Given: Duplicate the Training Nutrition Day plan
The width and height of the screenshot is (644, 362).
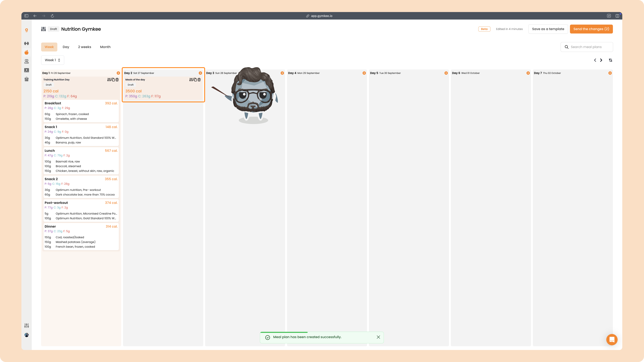Looking at the screenshot, I should coord(113,79).
